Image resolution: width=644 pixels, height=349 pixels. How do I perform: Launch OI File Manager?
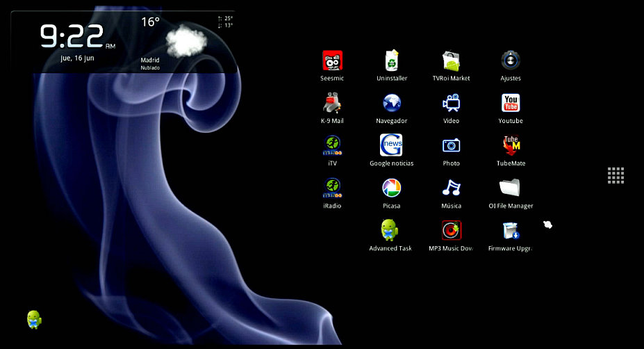(x=510, y=188)
